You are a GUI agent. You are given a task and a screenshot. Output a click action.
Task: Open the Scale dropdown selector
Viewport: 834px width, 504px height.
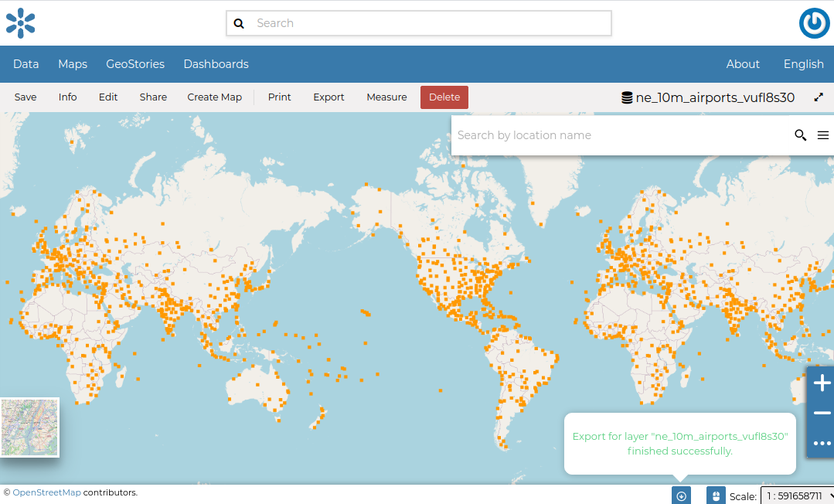797,496
